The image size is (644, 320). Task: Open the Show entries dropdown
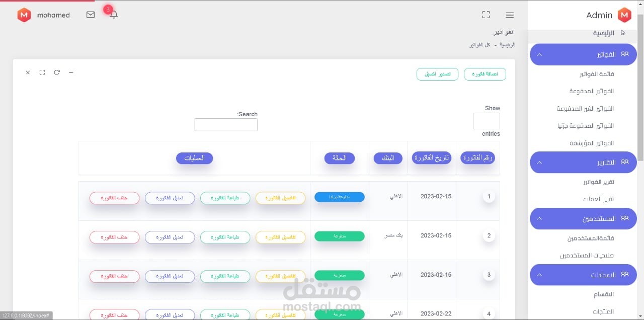pos(487,121)
